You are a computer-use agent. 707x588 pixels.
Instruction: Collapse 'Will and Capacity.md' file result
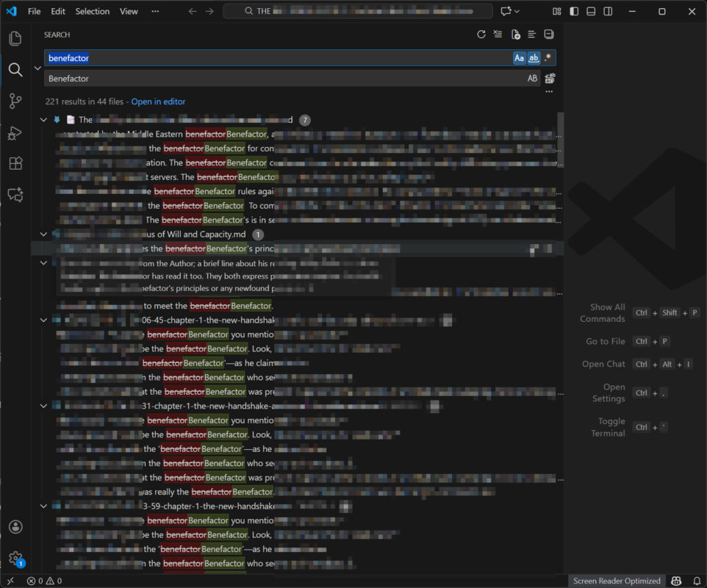point(43,234)
